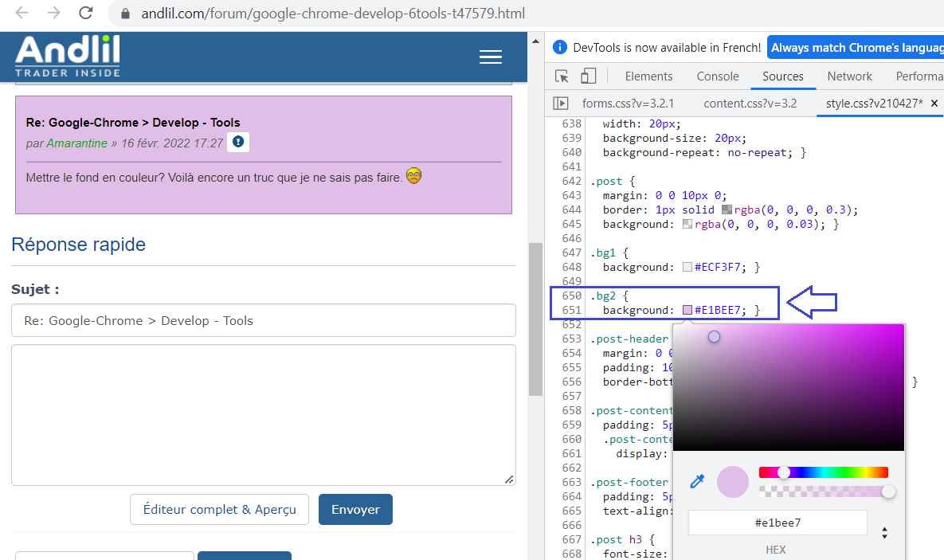944x560 pixels.
Task: Click the #ECF3F7 color swatch in .bg1
Action: [687, 267]
